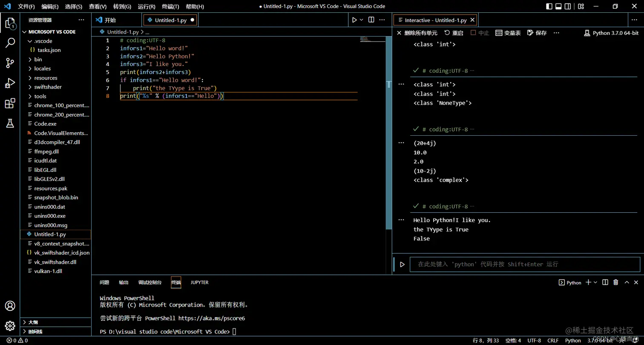Open the Variables table viewer

point(508,33)
